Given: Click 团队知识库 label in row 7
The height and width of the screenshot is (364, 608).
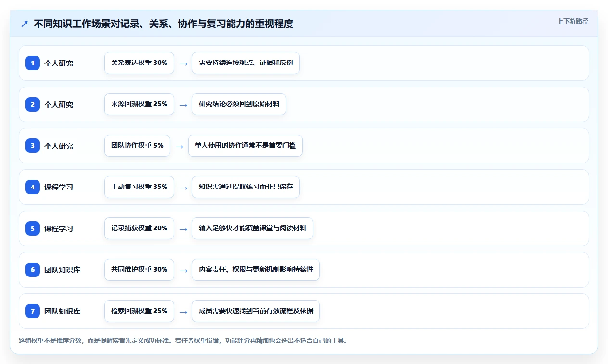Looking at the screenshot, I should [63, 311].
